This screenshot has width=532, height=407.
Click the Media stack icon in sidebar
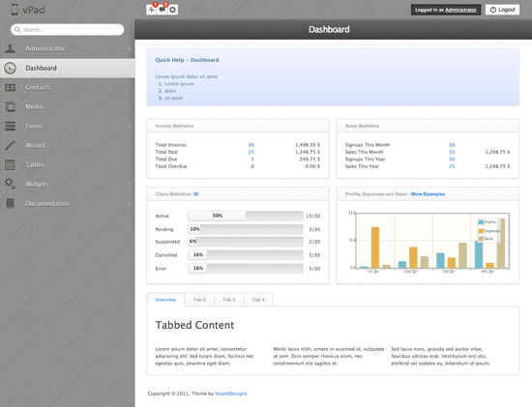[11, 106]
